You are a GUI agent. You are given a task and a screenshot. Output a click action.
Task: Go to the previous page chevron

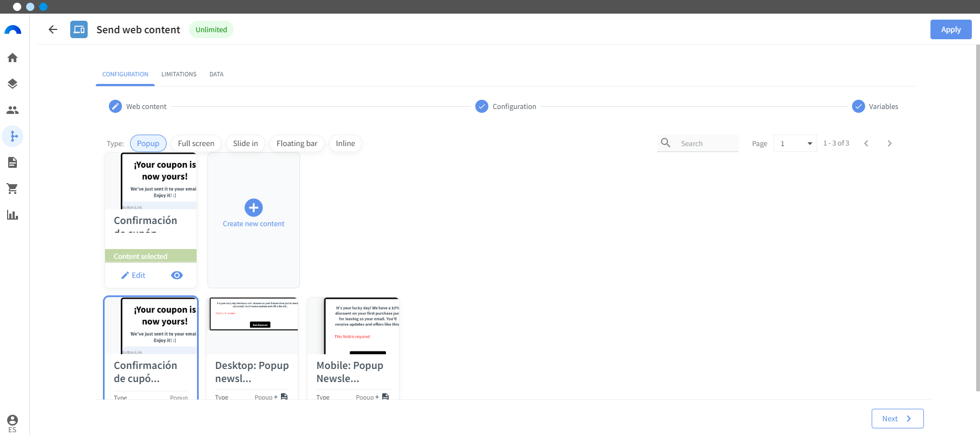point(866,143)
